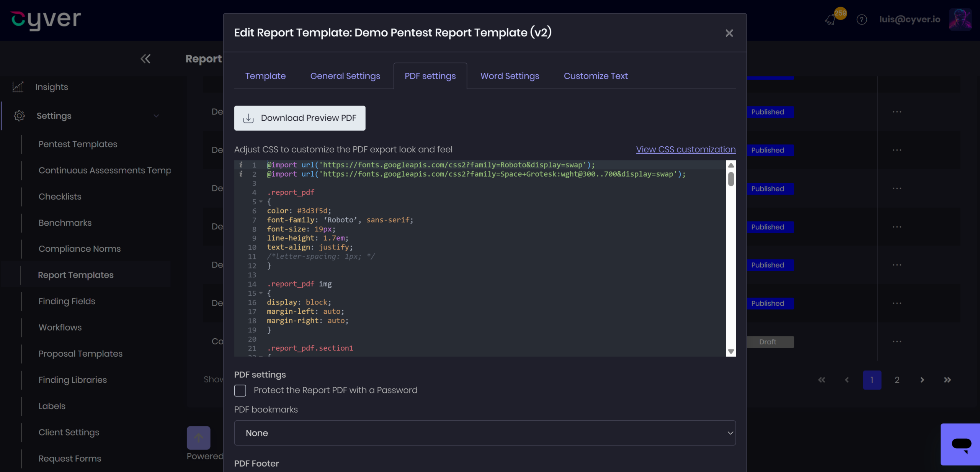Click the scroll-to-top arrow button

pyautogui.click(x=198, y=438)
